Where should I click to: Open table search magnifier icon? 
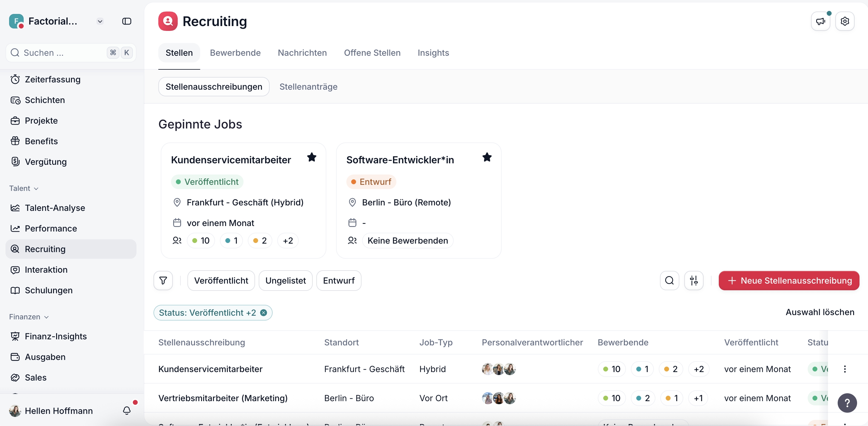click(x=669, y=280)
